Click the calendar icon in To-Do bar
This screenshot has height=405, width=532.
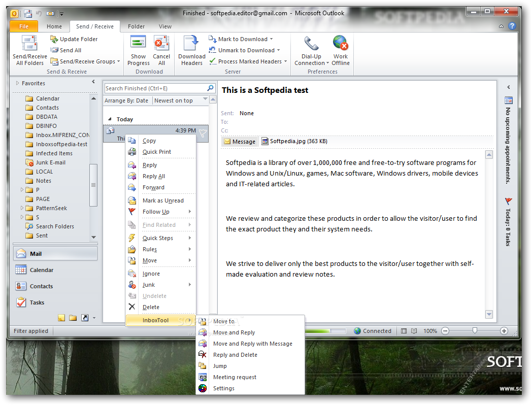click(x=508, y=100)
